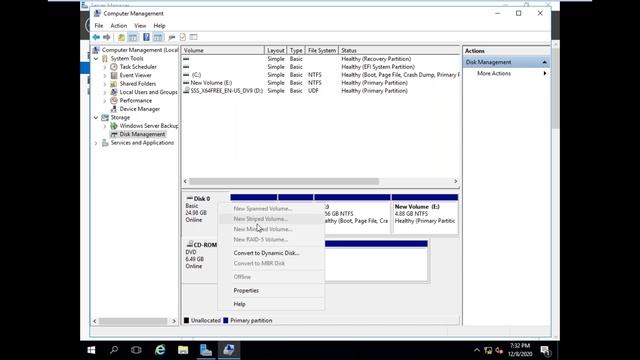
Task: Click the System Tools node icon
Action: click(105, 58)
